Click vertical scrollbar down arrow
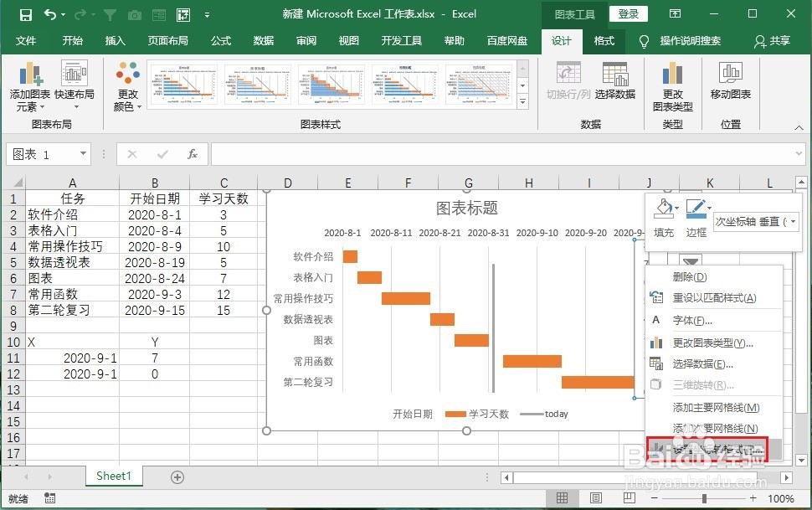Image resolution: width=812 pixels, height=510 pixels. click(801, 460)
